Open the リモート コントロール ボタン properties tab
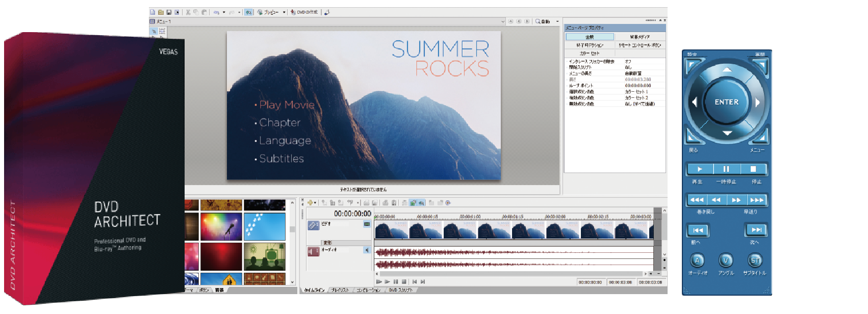This screenshot has height=314, width=868. (x=640, y=45)
